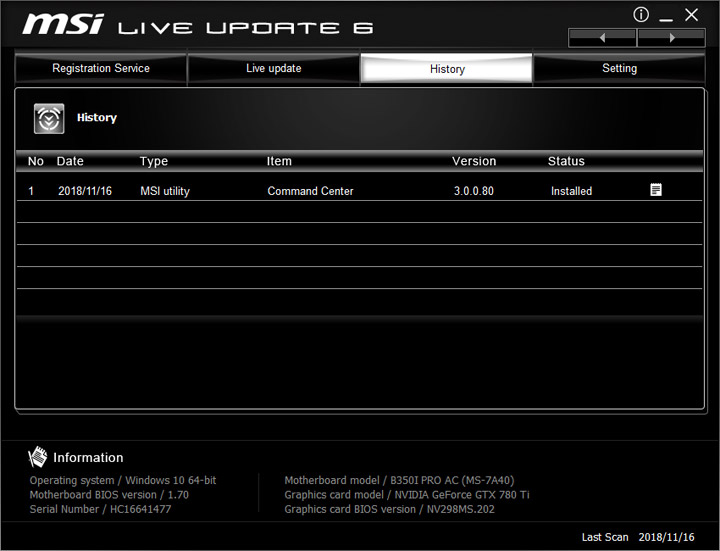The image size is (720, 551).
Task: Select the Command Center item cell
Action: pyautogui.click(x=310, y=191)
